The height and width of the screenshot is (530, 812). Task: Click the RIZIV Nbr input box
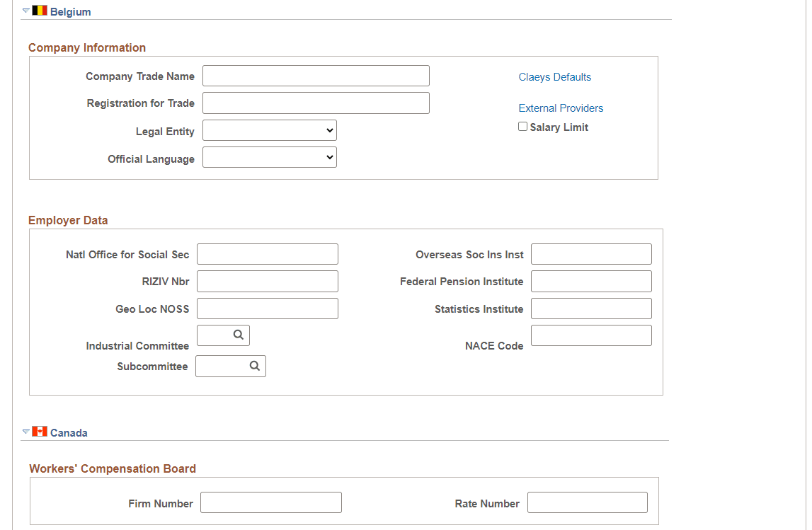click(x=267, y=281)
